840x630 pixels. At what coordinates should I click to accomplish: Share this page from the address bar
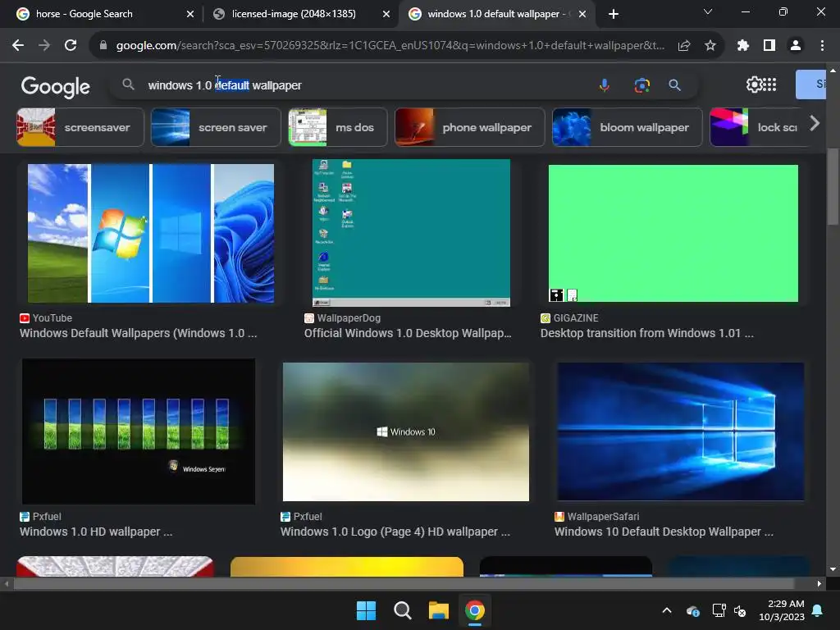point(683,46)
